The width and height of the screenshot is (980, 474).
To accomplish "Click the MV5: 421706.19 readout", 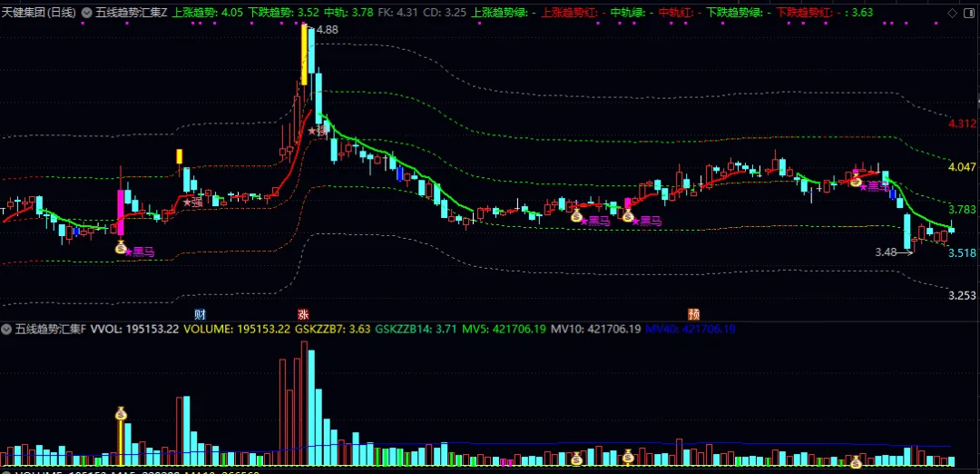I will [504, 329].
